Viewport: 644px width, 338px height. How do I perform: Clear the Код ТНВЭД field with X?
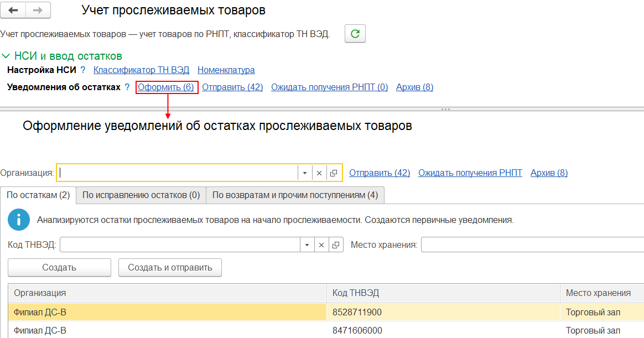point(321,245)
